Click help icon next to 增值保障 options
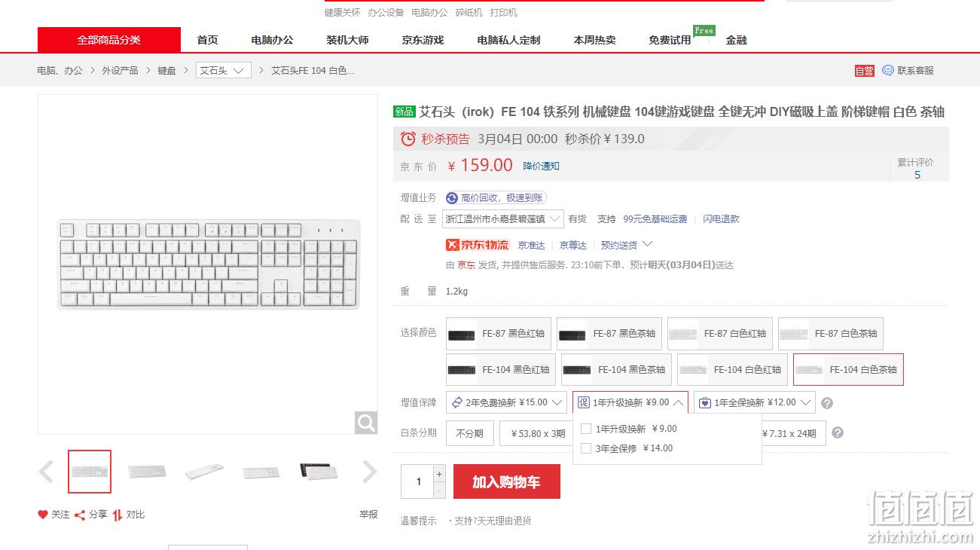 827,403
